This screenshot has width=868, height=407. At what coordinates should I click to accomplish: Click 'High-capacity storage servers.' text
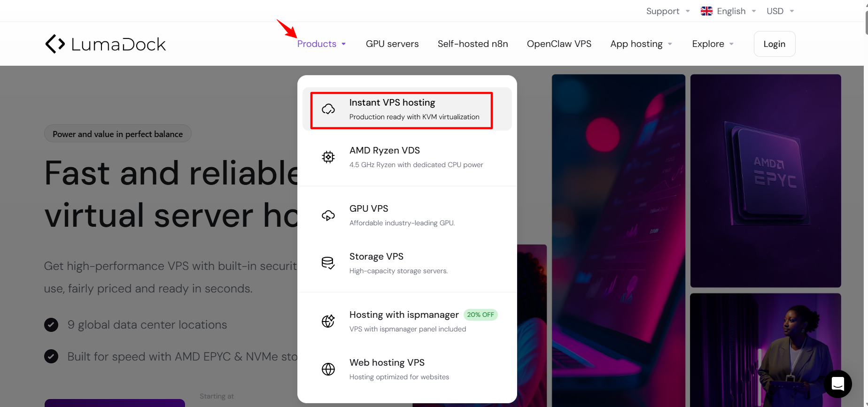click(398, 271)
